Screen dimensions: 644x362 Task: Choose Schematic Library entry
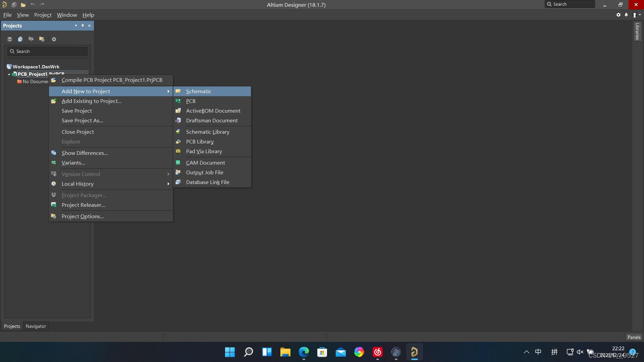coord(208,132)
